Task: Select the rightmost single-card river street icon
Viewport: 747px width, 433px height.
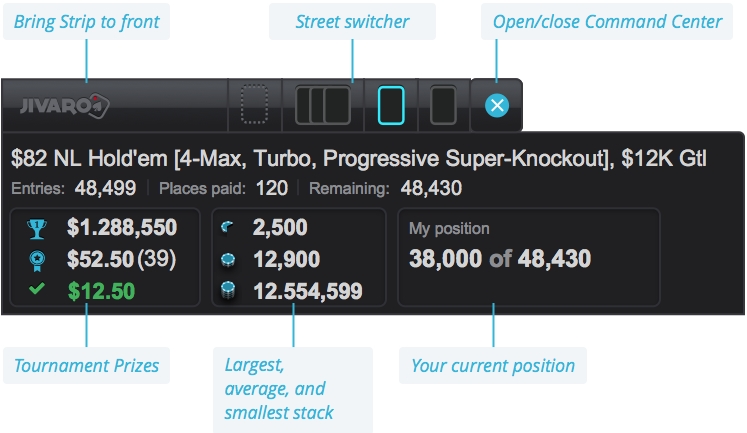Action: tap(443, 105)
